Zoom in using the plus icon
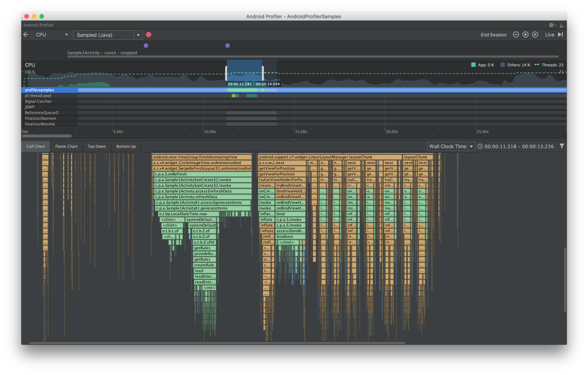 tap(525, 34)
